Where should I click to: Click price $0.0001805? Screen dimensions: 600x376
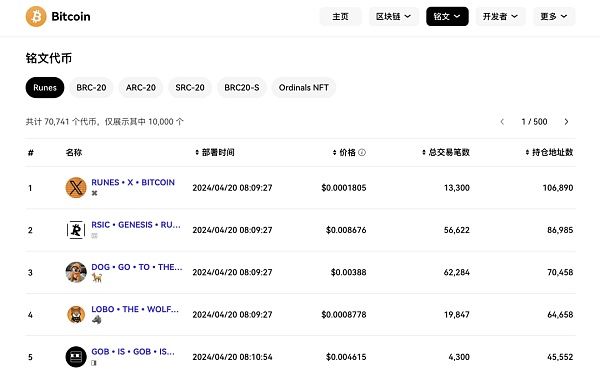tap(344, 188)
